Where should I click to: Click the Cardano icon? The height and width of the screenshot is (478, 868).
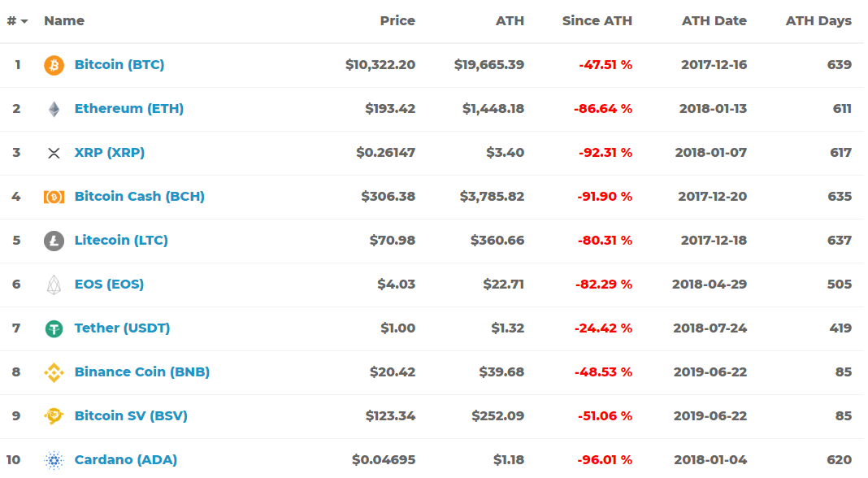point(54,459)
